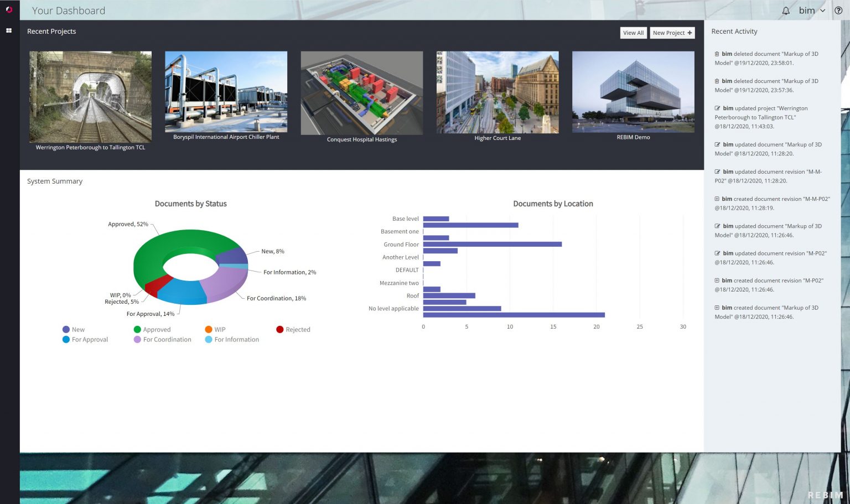
Task: Start a New Project
Action: coord(672,33)
